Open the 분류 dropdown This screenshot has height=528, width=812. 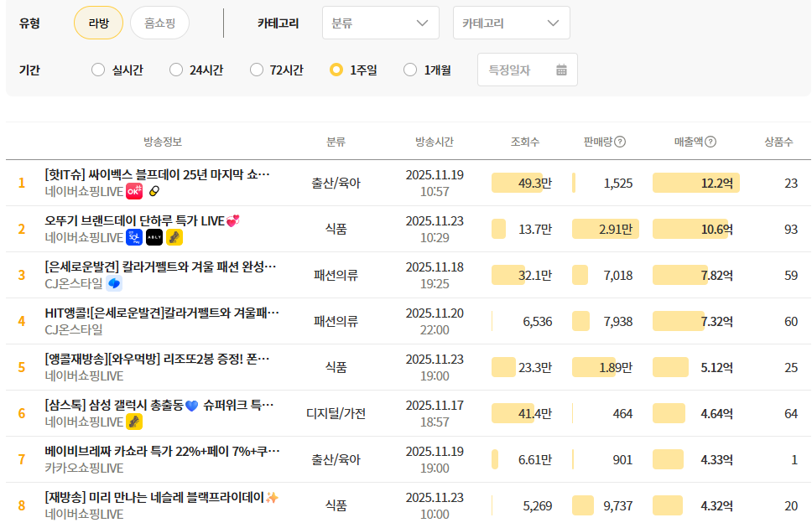coord(380,23)
